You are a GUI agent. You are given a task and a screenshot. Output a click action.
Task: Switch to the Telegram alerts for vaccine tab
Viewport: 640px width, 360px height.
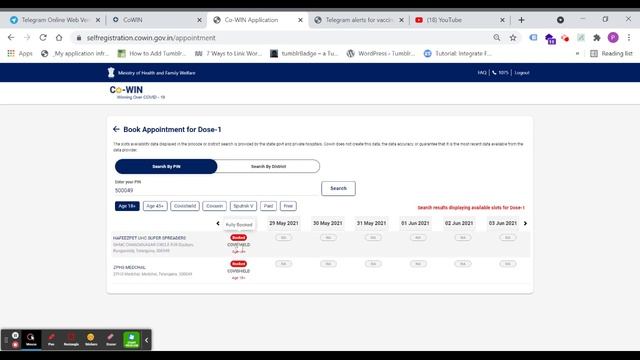pos(359,20)
